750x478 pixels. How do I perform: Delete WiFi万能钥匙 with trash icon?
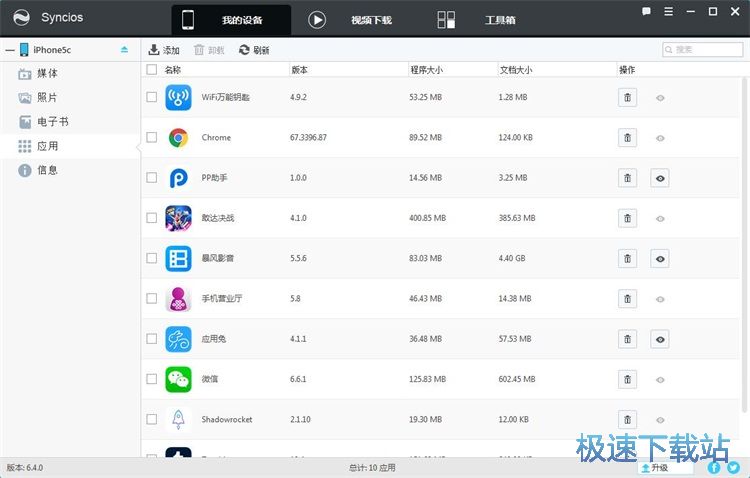pyautogui.click(x=628, y=98)
